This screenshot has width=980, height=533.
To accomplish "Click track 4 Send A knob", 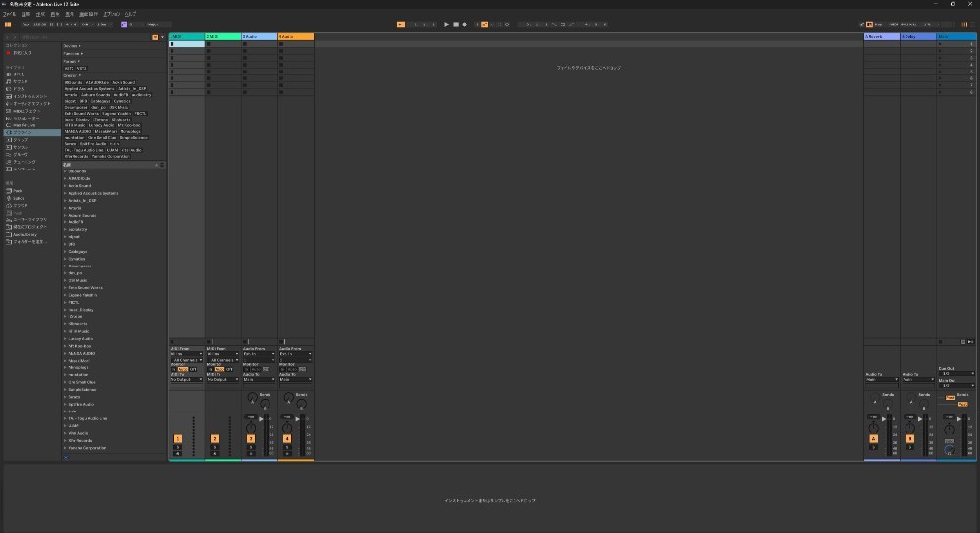I will coord(288,397).
